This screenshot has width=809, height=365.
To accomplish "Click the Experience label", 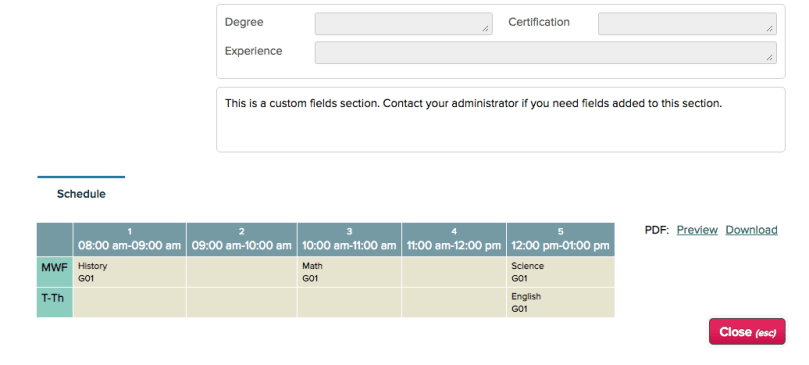I will pos(253,51).
